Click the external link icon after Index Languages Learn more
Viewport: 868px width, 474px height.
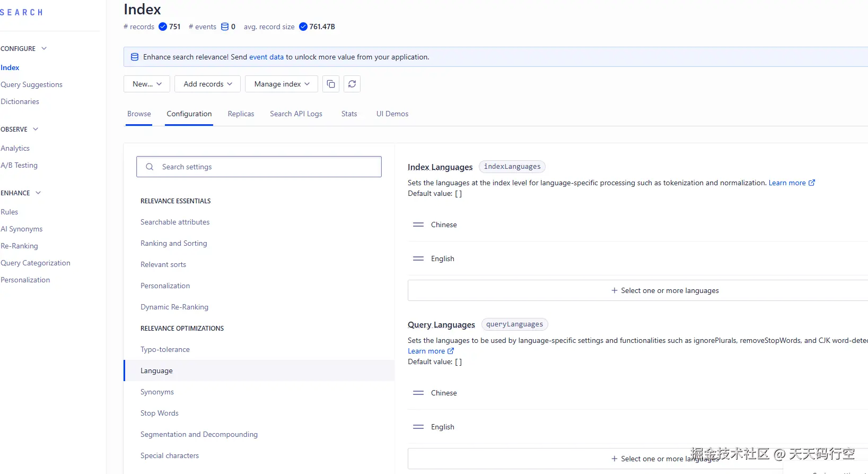[812, 183]
